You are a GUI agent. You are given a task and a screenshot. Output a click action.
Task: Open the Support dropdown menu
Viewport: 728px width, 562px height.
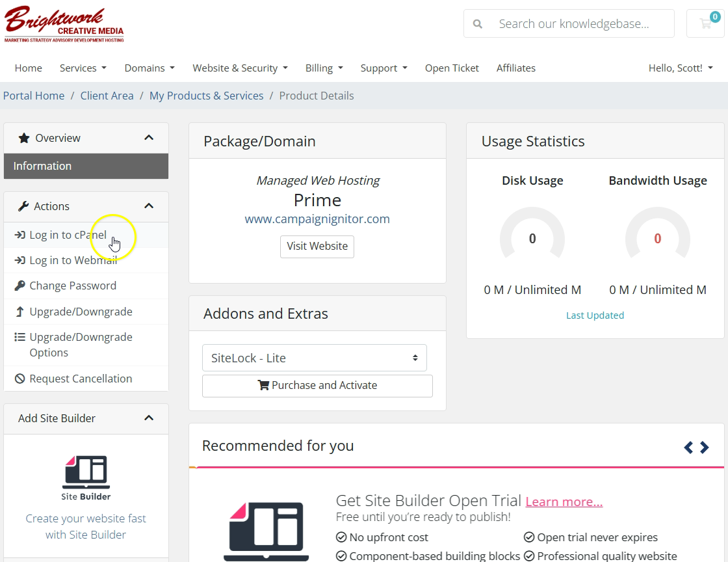(x=384, y=68)
